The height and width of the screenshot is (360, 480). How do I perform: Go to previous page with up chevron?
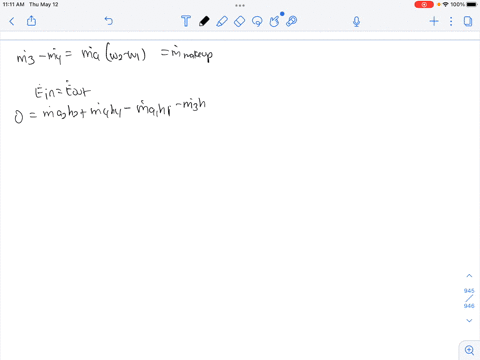tap(469, 276)
